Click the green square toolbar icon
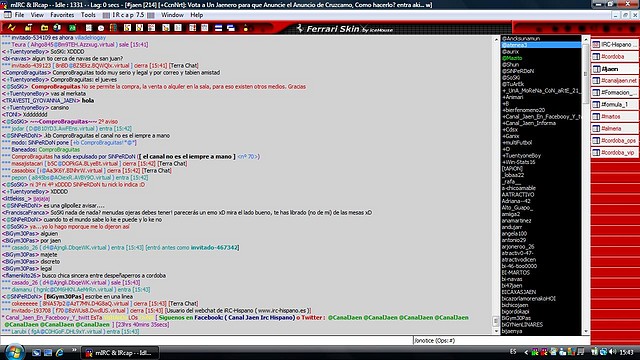This screenshot has width=640, height=360. (72, 28)
